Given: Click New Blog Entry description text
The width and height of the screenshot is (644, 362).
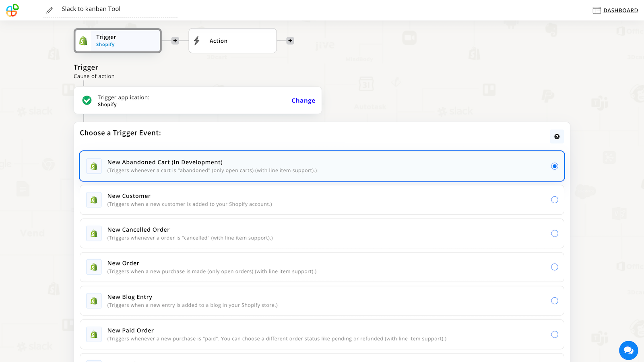Looking at the screenshot, I should tap(192, 305).
